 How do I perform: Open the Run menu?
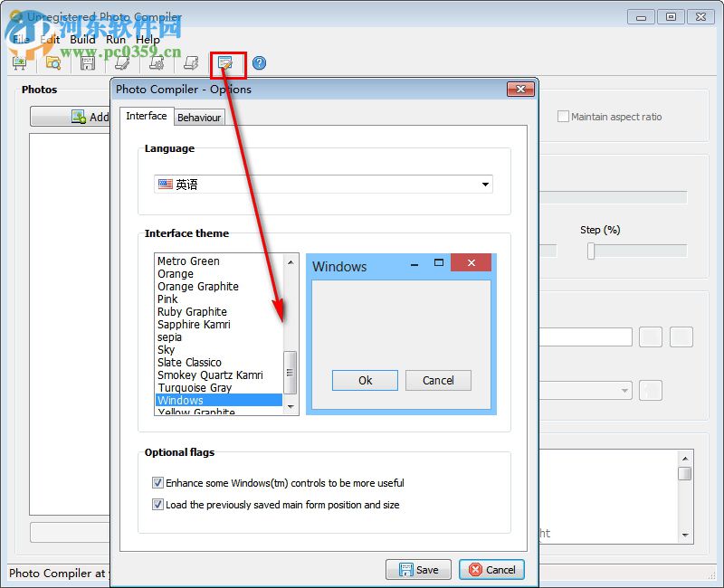[x=116, y=40]
